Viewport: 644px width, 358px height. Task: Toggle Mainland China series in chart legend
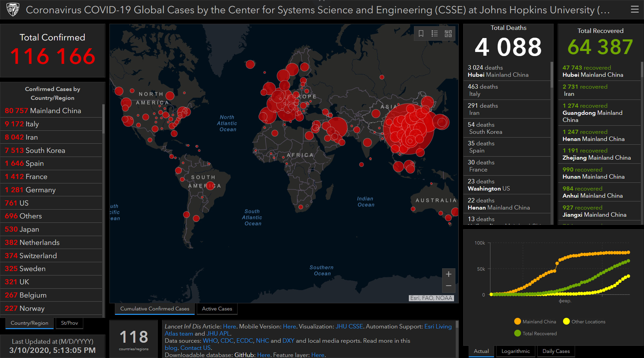(535, 322)
